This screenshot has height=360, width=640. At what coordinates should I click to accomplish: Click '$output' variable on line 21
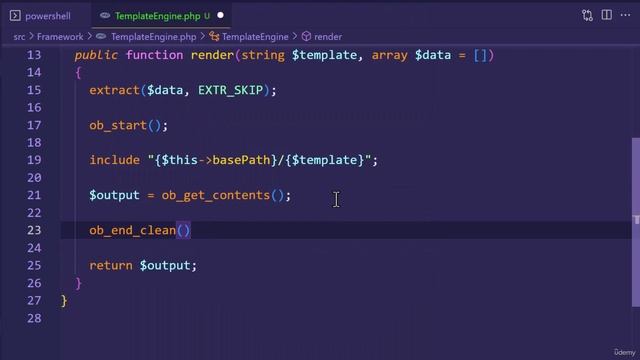pos(114,195)
